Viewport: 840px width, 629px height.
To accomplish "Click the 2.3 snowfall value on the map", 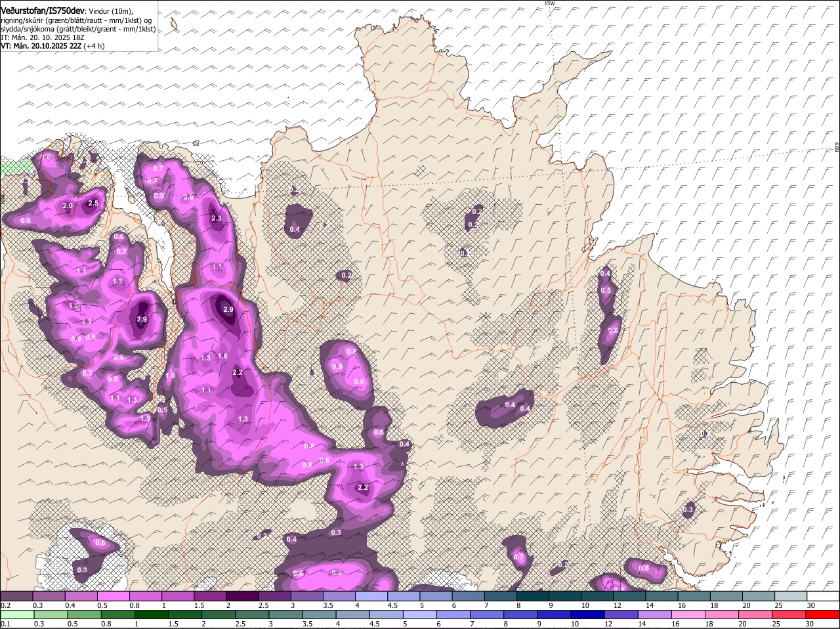I will [217, 219].
